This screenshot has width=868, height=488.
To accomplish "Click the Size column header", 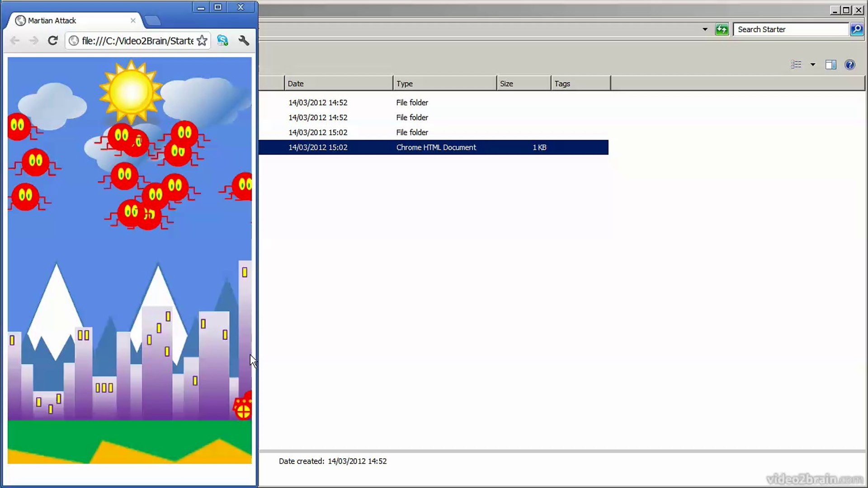I will pyautogui.click(x=524, y=84).
